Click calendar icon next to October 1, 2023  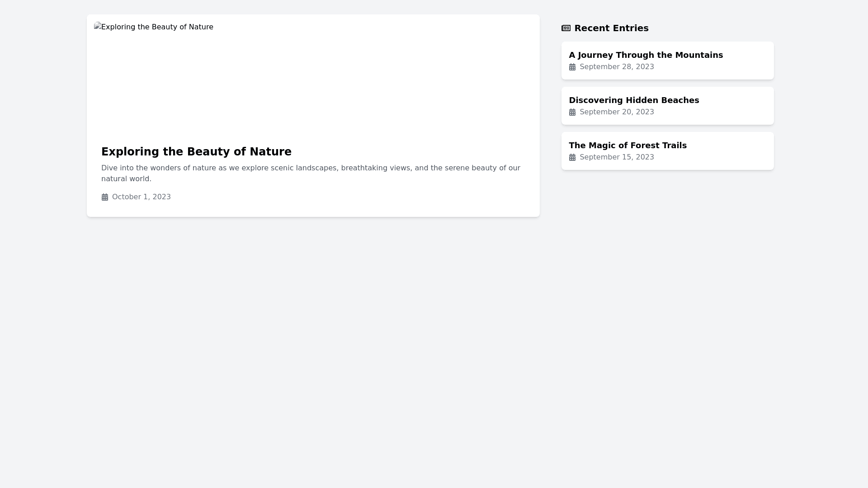point(105,197)
